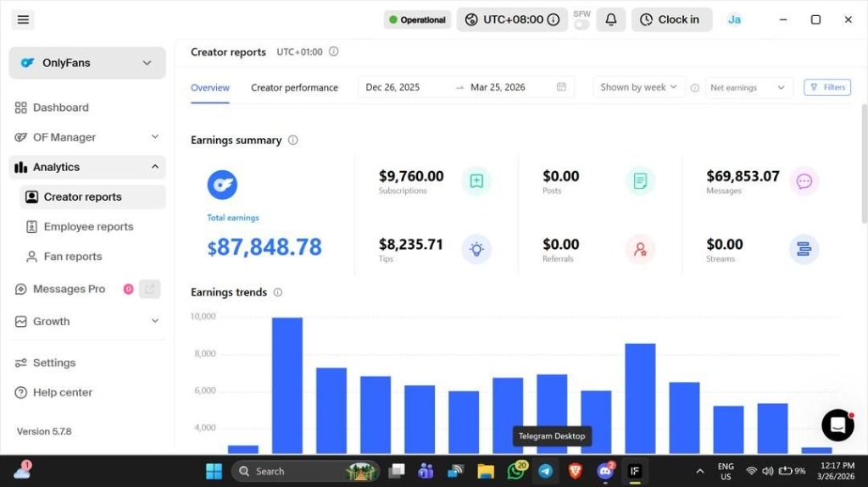
Task: Click the battery 9% tray icon
Action: (792, 472)
